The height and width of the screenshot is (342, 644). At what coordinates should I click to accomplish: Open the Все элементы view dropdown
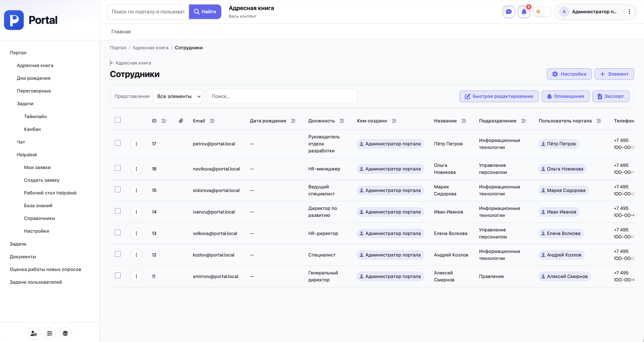[178, 96]
